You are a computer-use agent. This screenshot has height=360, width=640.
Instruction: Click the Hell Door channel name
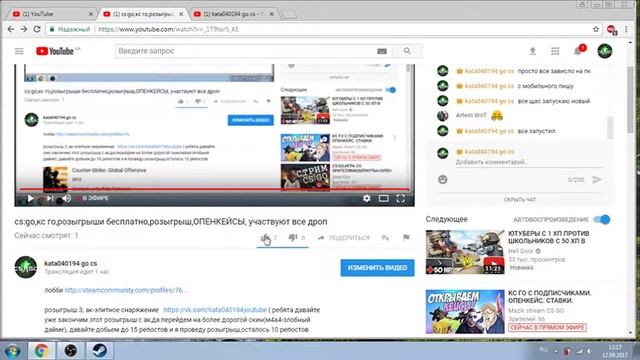[x=521, y=251]
